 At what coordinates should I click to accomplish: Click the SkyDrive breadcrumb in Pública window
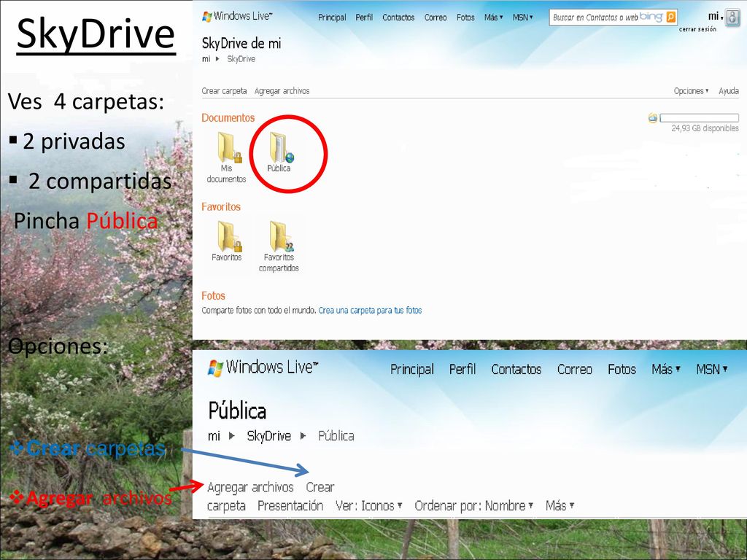point(268,436)
